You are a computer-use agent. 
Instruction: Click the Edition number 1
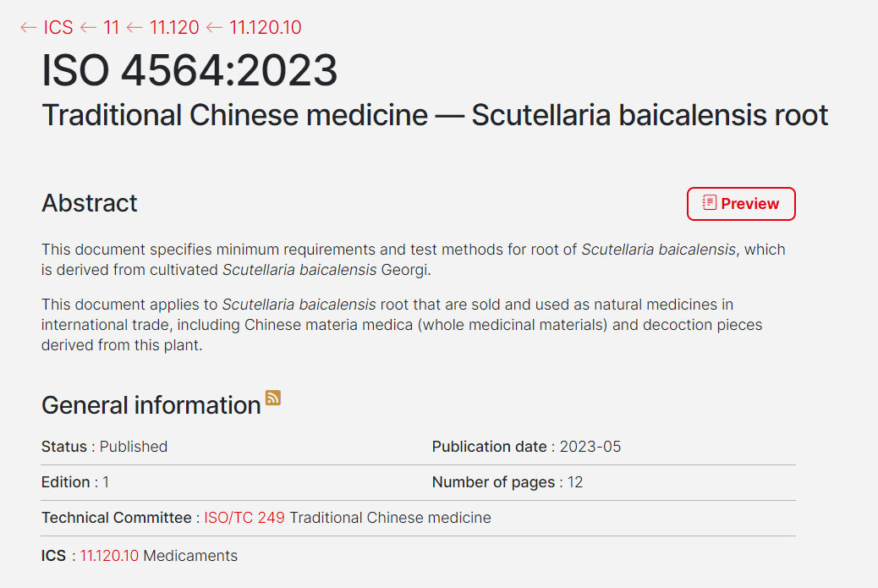tap(107, 482)
